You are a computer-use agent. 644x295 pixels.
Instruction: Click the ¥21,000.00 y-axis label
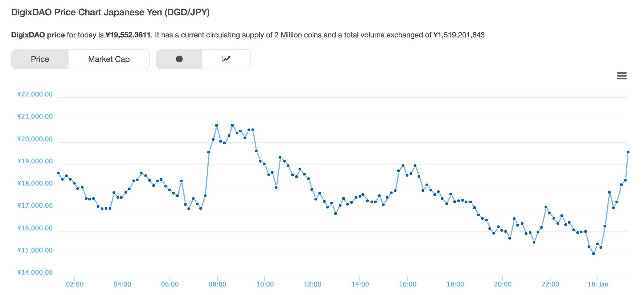(x=35, y=116)
